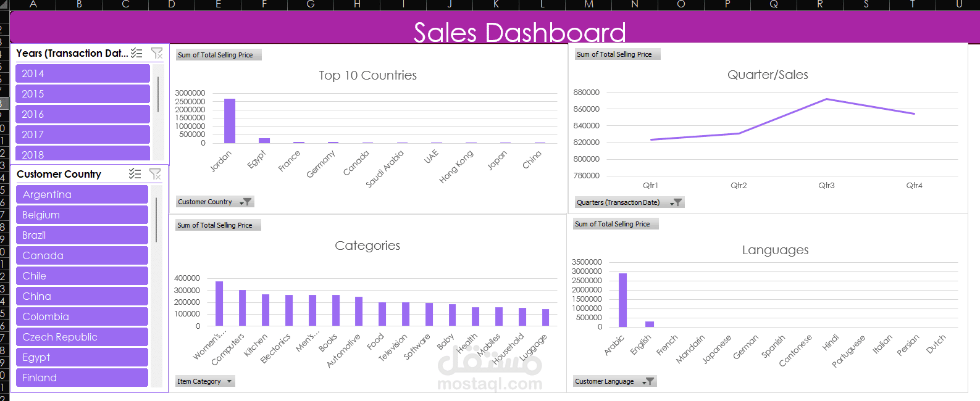The width and height of the screenshot is (980, 401).
Task: Click the Years (Transaction Date) slicer header
Action: (72, 53)
